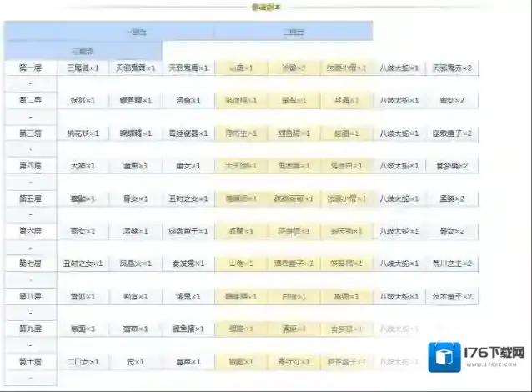Select the 天邪鬼赤×2 cell

tap(452, 68)
